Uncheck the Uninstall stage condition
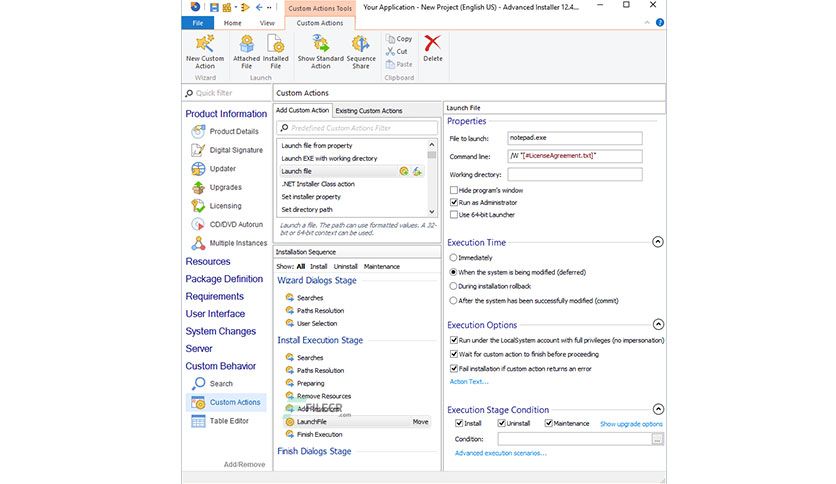This screenshot has height=484, width=836. pos(501,423)
